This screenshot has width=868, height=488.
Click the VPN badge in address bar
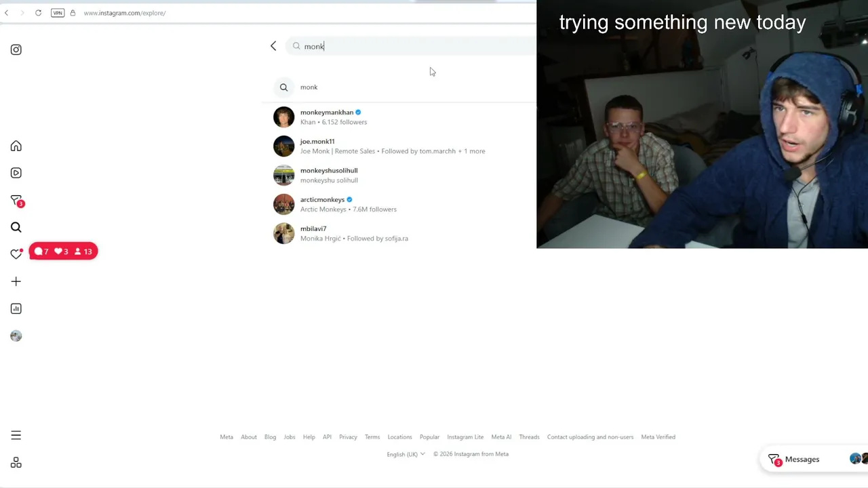pos(58,13)
